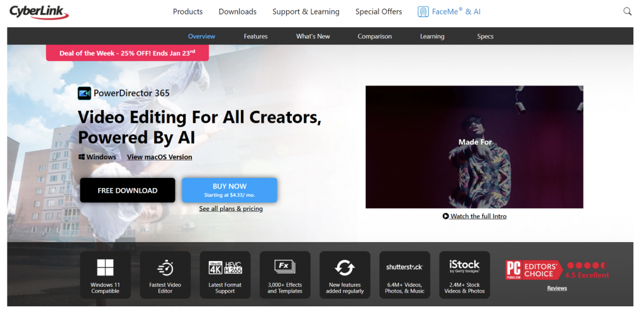Select the New features added regularly tile
Viewport: 644px width, 312px height.
tap(345, 275)
